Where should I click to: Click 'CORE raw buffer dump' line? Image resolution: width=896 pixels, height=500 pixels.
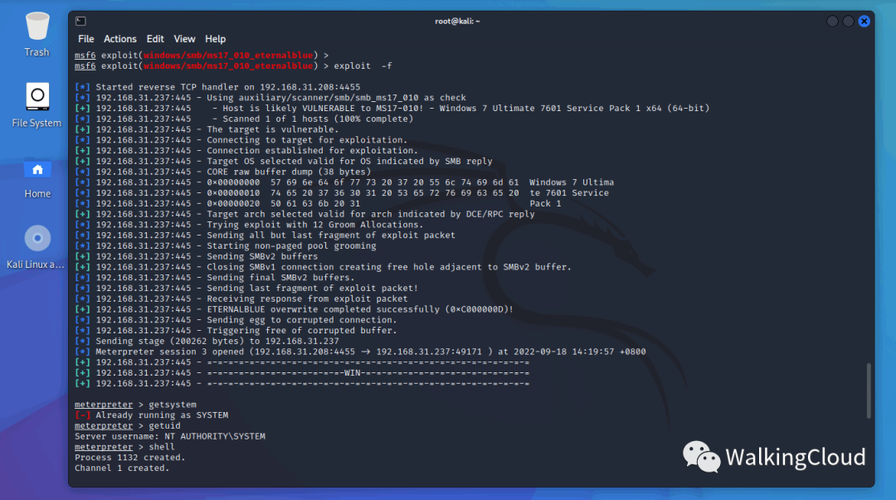tap(223, 171)
